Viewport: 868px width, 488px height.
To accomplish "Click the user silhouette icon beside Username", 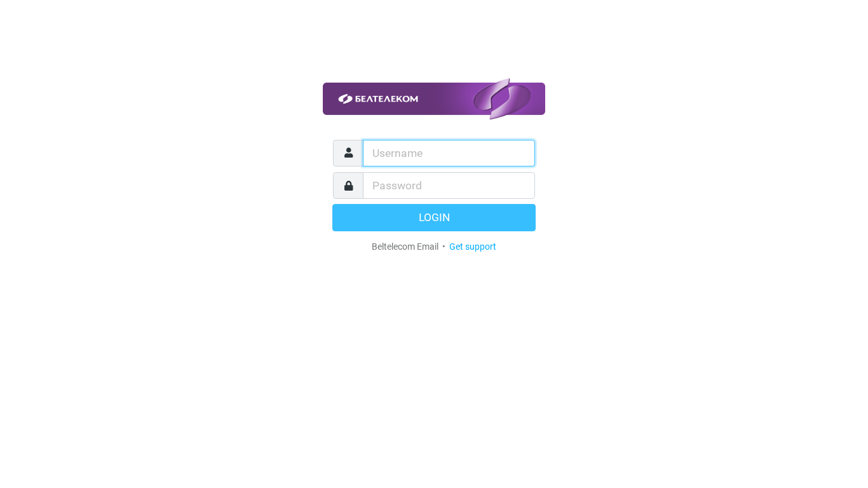I will tap(348, 153).
